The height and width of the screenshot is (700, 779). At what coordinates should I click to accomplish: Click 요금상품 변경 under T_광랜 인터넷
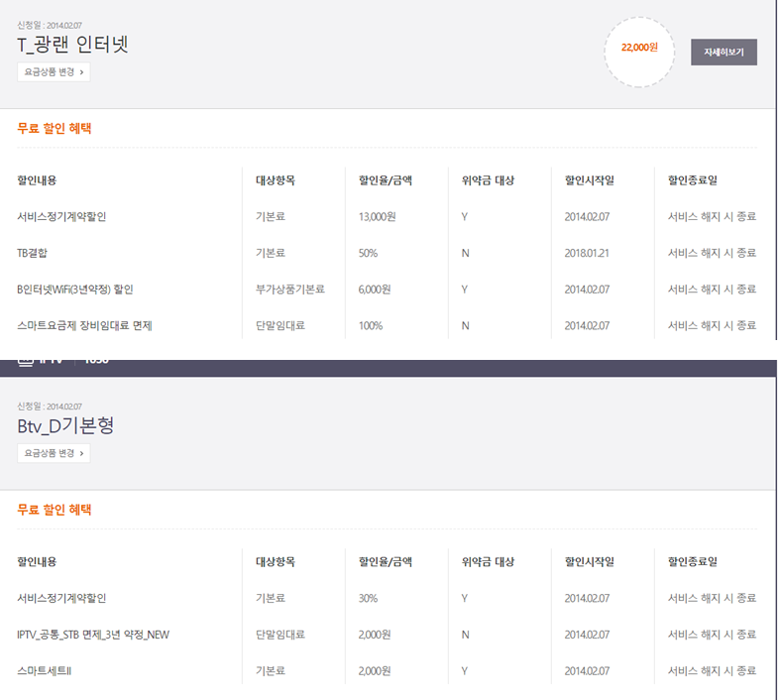[x=55, y=71]
